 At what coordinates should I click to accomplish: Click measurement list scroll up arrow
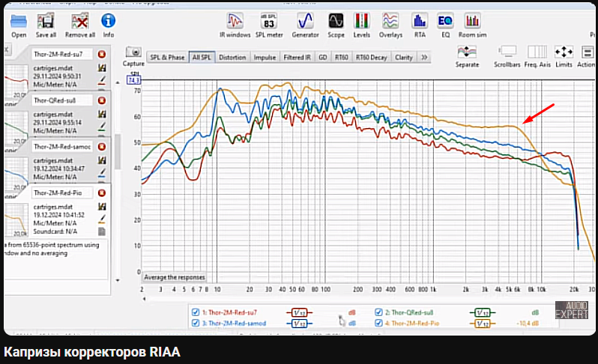tap(118, 82)
